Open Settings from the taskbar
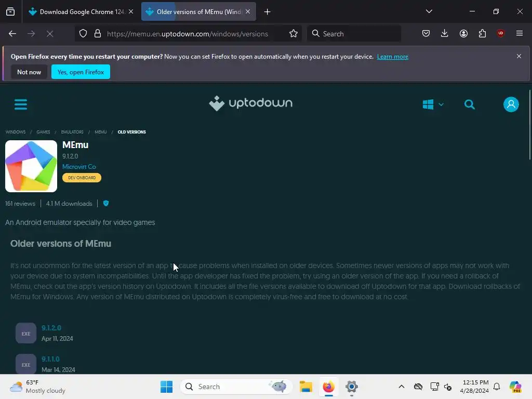The image size is (532, 399). coord(352,387)
